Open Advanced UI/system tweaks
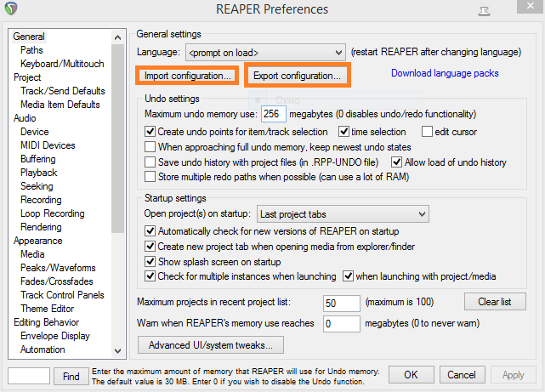This screenshot has width=545, height=392. (210, 345)
